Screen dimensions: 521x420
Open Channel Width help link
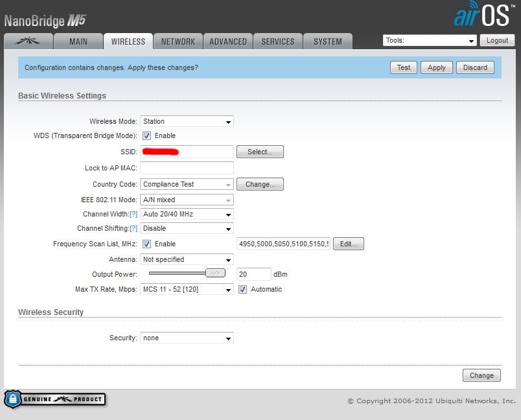(x=133, y=214)
